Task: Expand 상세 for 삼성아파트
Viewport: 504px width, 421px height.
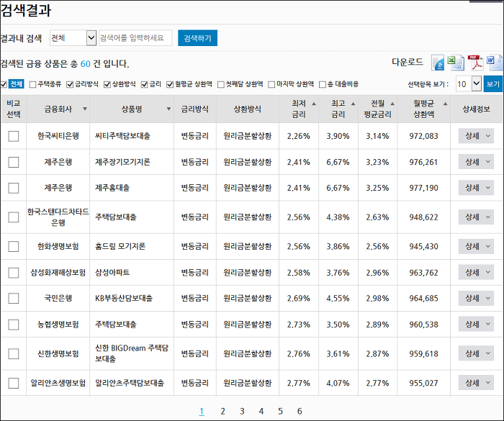Action: click(476, 273)
